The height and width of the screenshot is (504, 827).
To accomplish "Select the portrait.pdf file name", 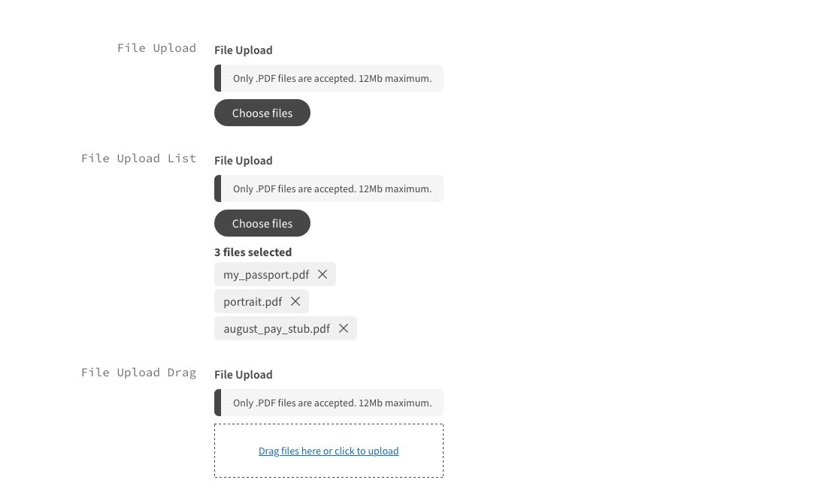I will click(253, 302).
